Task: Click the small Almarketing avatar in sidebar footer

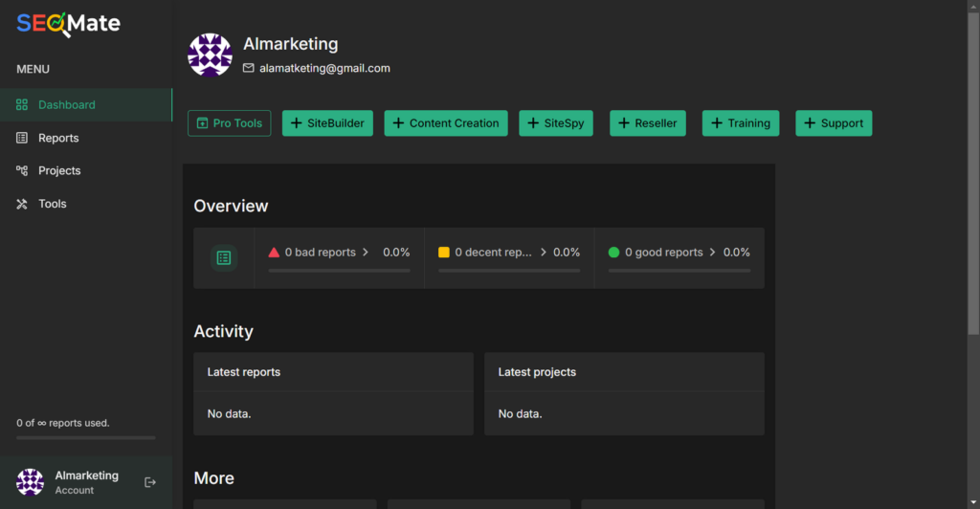Action: (x=30, y=482)
